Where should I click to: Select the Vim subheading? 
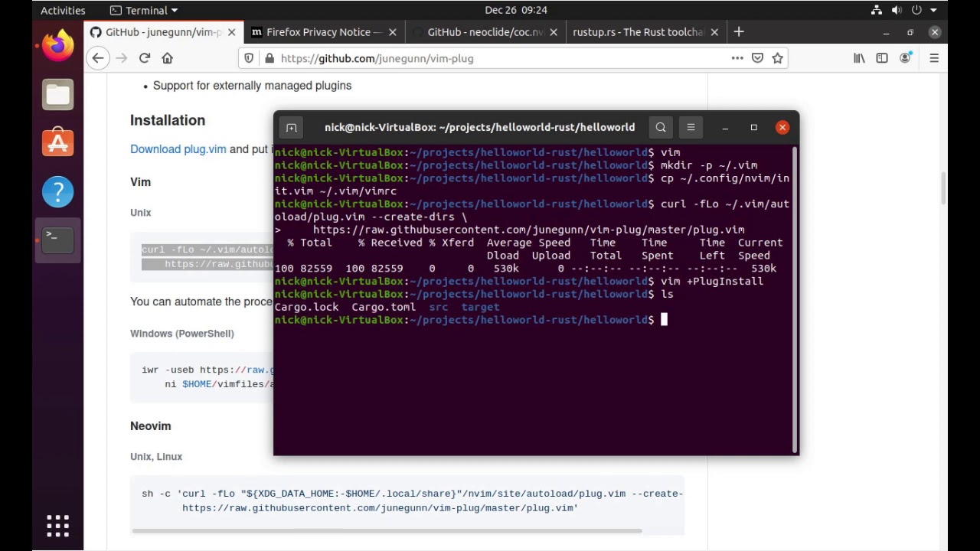tap(141, 182)
